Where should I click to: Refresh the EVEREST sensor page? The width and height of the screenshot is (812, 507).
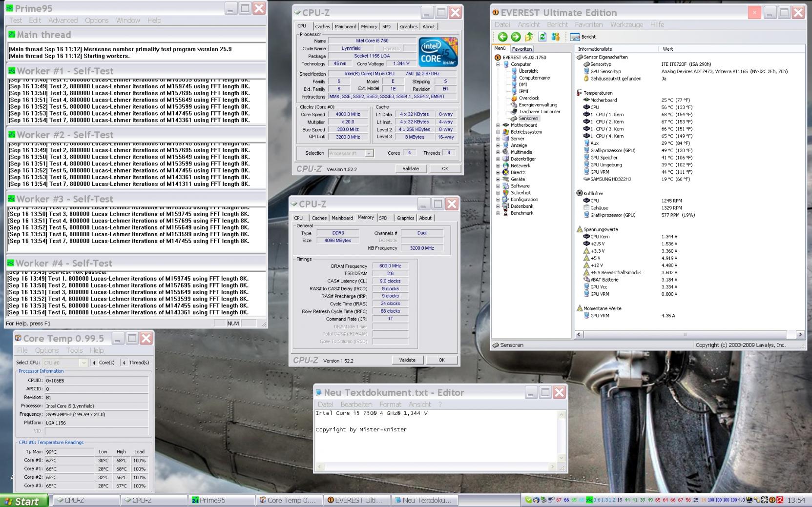click(x=542, y=37)
